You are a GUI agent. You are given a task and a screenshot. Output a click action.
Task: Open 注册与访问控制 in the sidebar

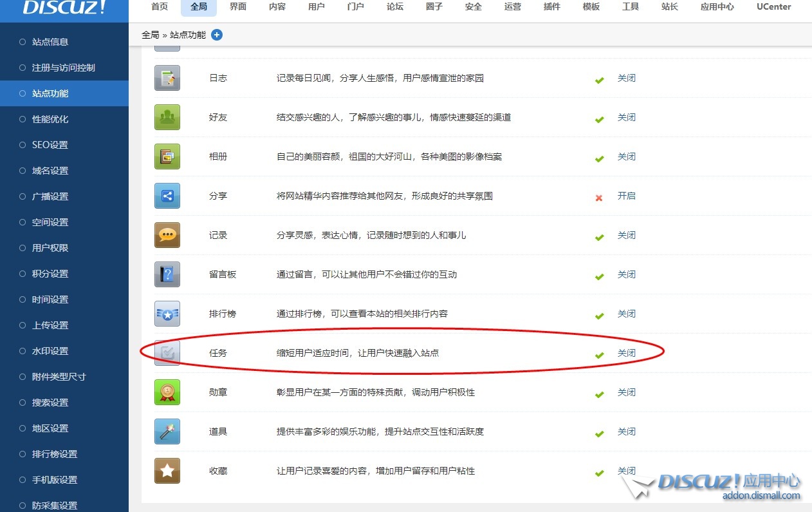click(63, 68)
